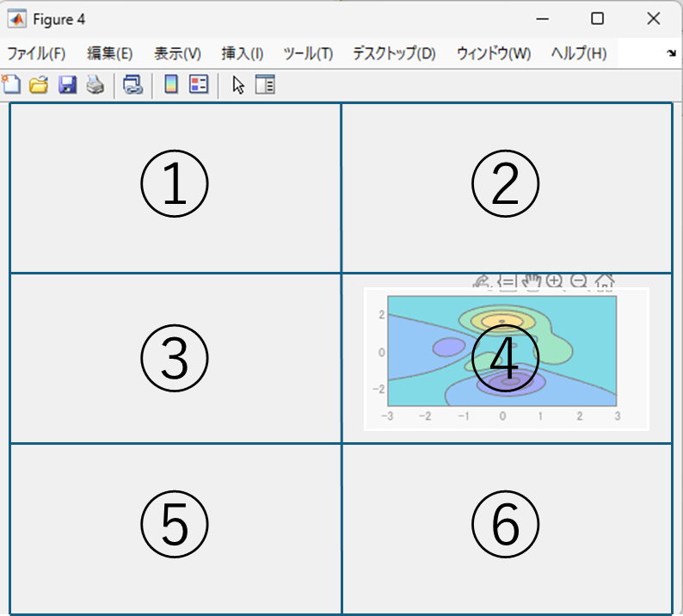The height and width of the screenshot is (616, 683).
Task: Select the Pan hand tool above the plot
Action: click(532, 281)
